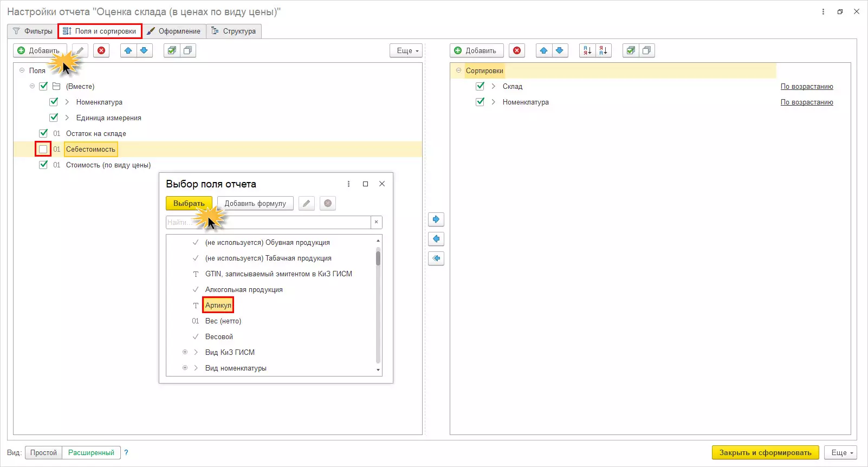Click the single left arrow between the panels

tap(436, 239)
